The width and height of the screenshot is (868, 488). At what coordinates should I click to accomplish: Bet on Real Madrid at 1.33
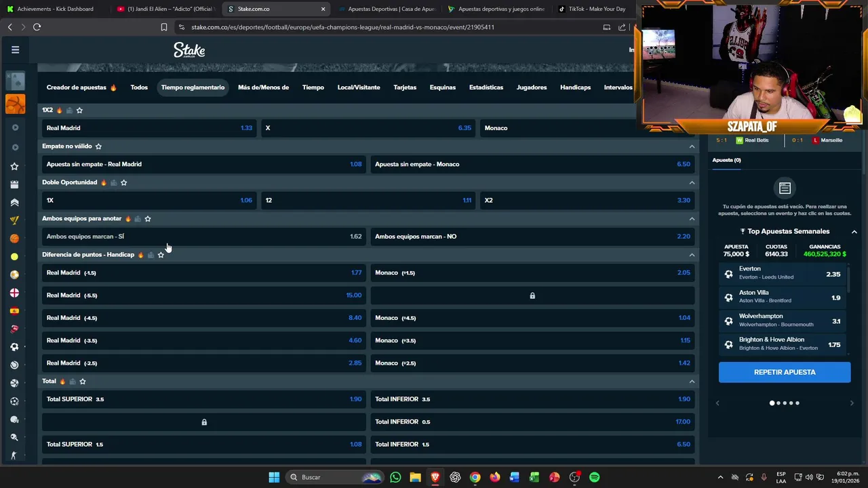149,128
